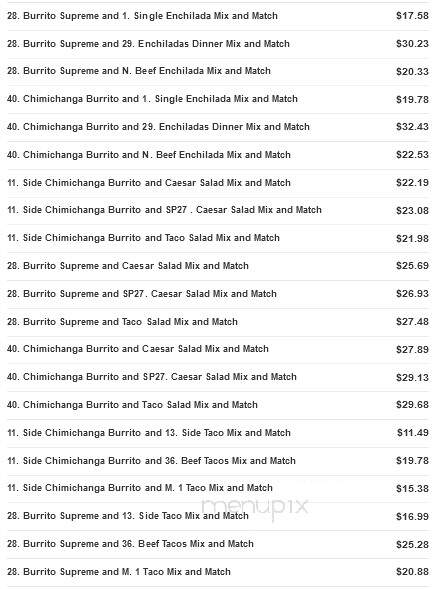
Task: Select Side Chimichanga Burrito and Caesar Salad
Action: [218, 183]
